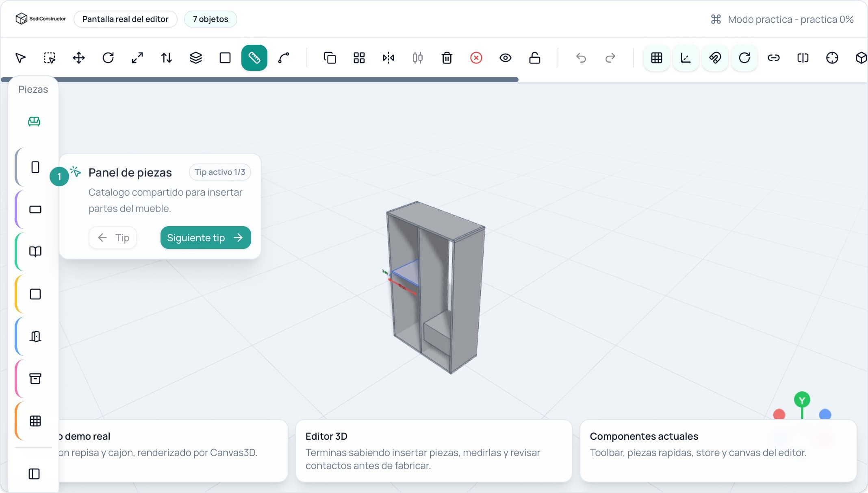Insert the door piece
The width and height of the screenshot is (868, 493).
coord(35,336)
